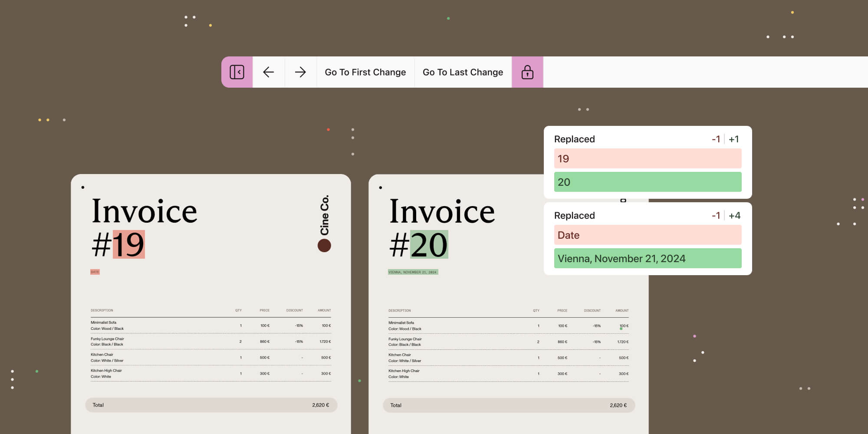868x434 pixels.
Task: Select the Replaced change card header
Action: [574, 139]
